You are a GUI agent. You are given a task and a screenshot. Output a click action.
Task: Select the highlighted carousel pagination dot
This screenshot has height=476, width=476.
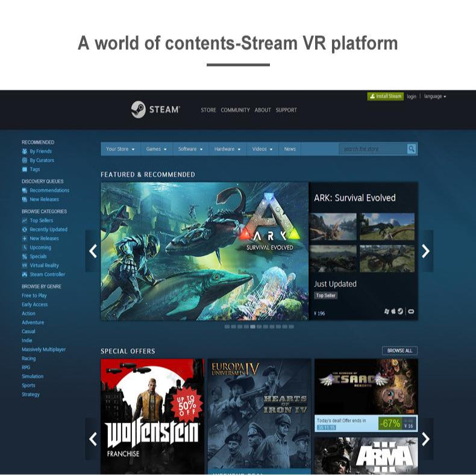coord(252,327)
